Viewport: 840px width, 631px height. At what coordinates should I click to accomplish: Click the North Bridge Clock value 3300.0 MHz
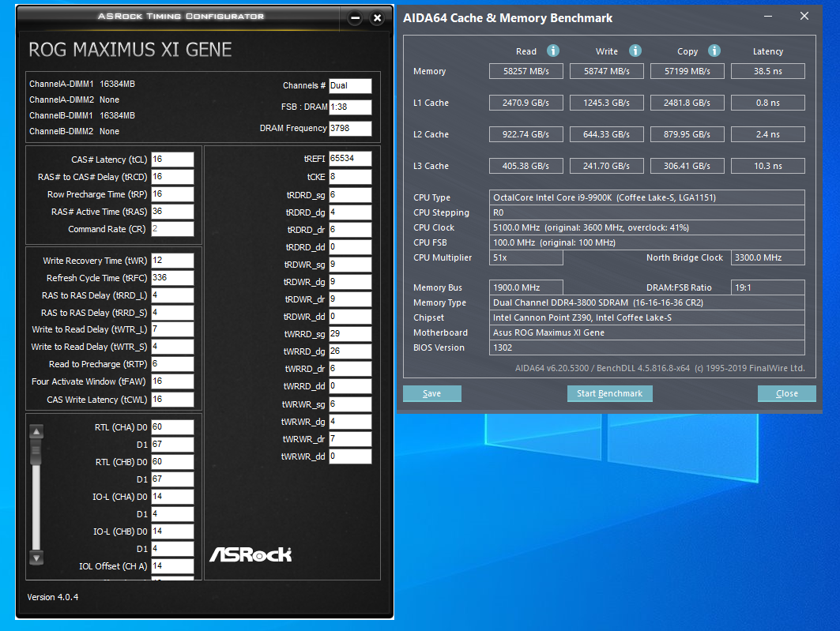click(x=767, y=257)
